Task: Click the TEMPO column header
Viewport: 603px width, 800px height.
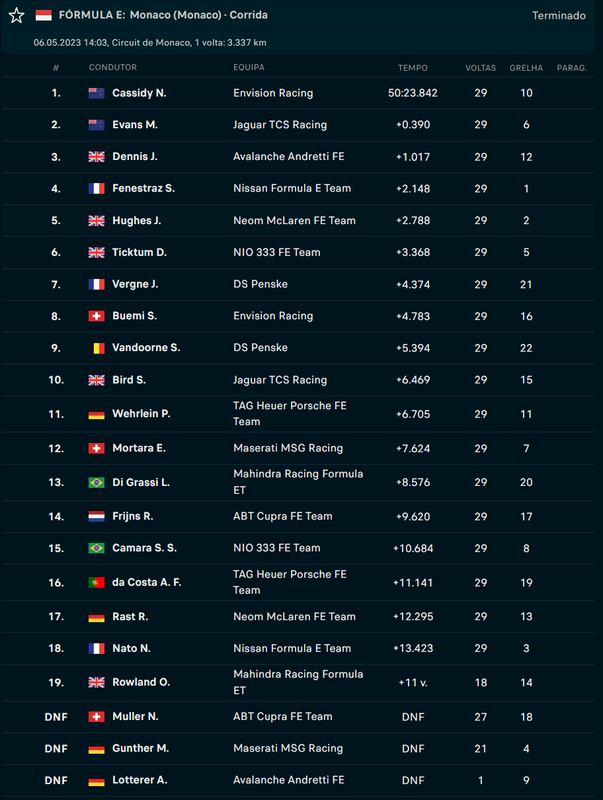Action: click(x=413, y=67)
